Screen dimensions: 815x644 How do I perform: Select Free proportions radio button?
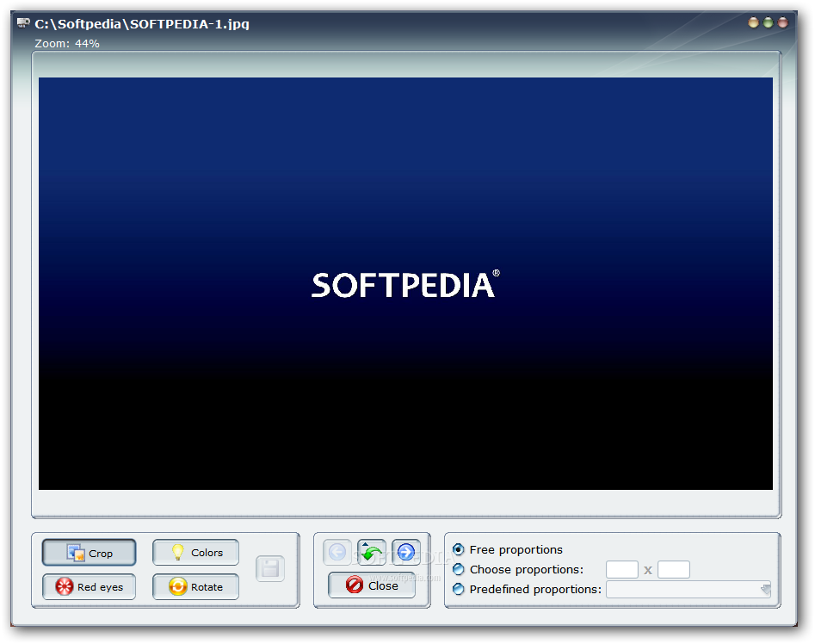(x=458, y=549)
